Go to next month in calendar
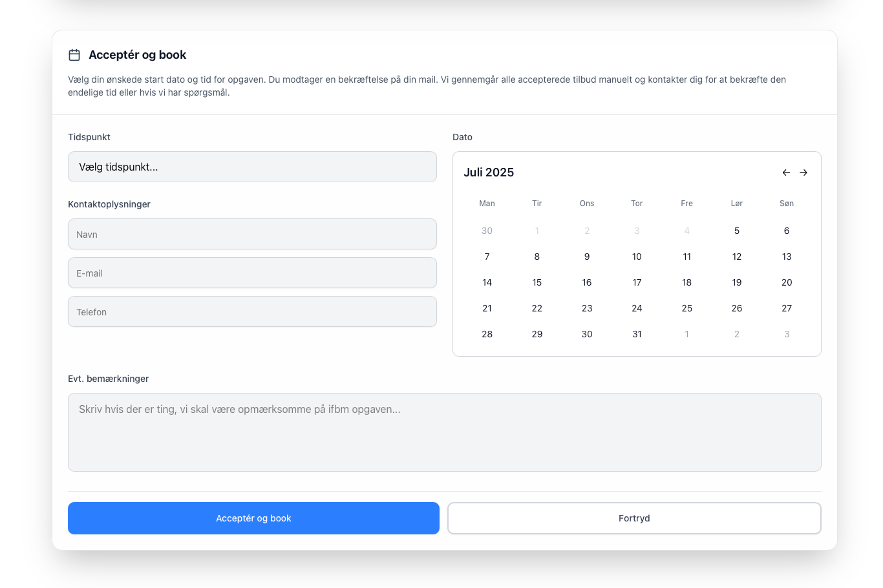The height and width of the screenshot is (588, 883). (803, 173)
